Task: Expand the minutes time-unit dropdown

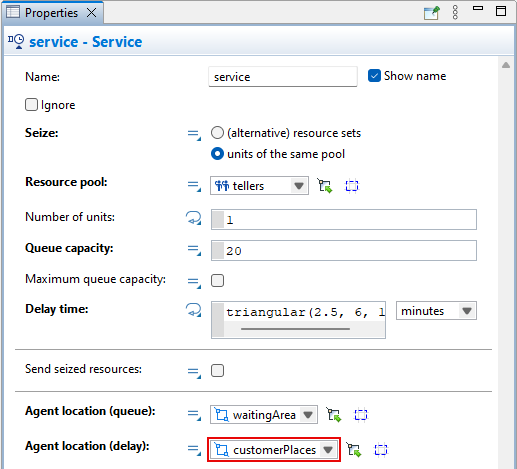Action: [x=436, y=311]
